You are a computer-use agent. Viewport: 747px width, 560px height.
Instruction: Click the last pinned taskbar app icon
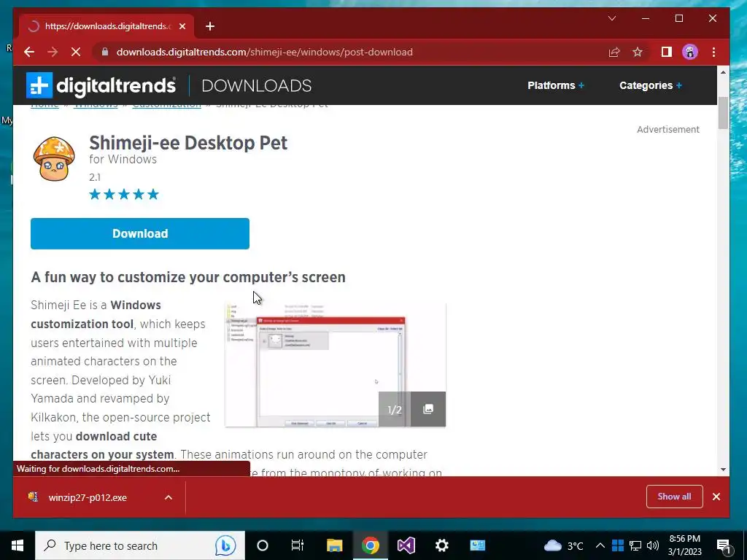point(477,545)
